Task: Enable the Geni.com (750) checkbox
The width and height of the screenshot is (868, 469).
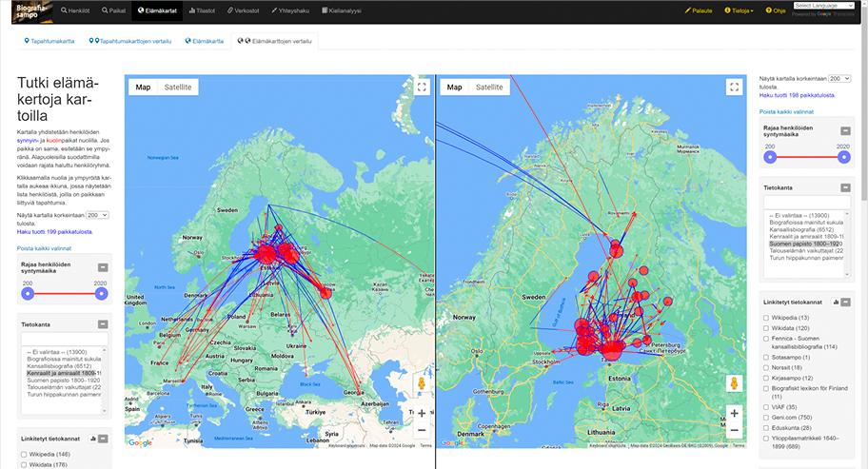Action: (767, 417)
